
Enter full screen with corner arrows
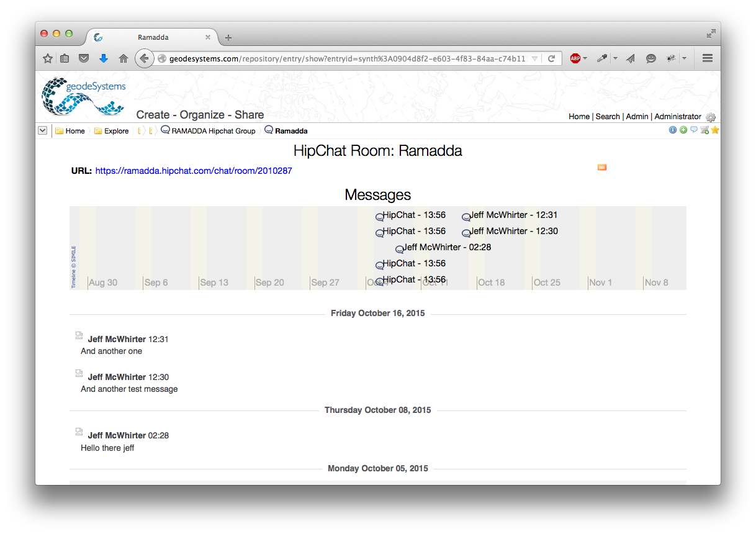pos(711,34)
